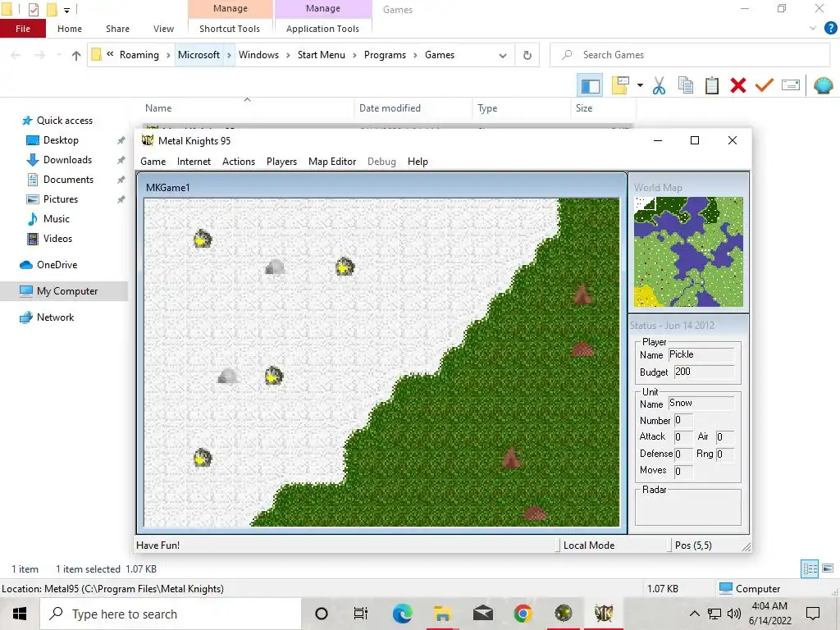Expand chevron after Start Menu in path

354,55
